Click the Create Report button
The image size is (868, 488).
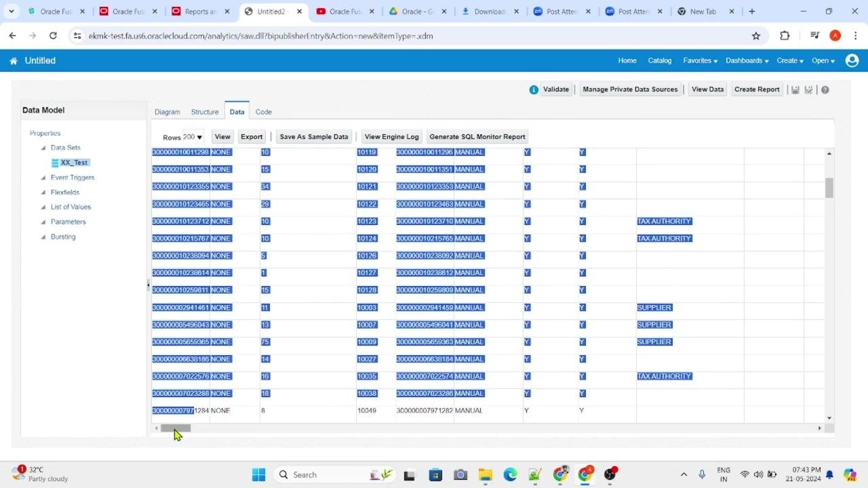coord(757,89)
